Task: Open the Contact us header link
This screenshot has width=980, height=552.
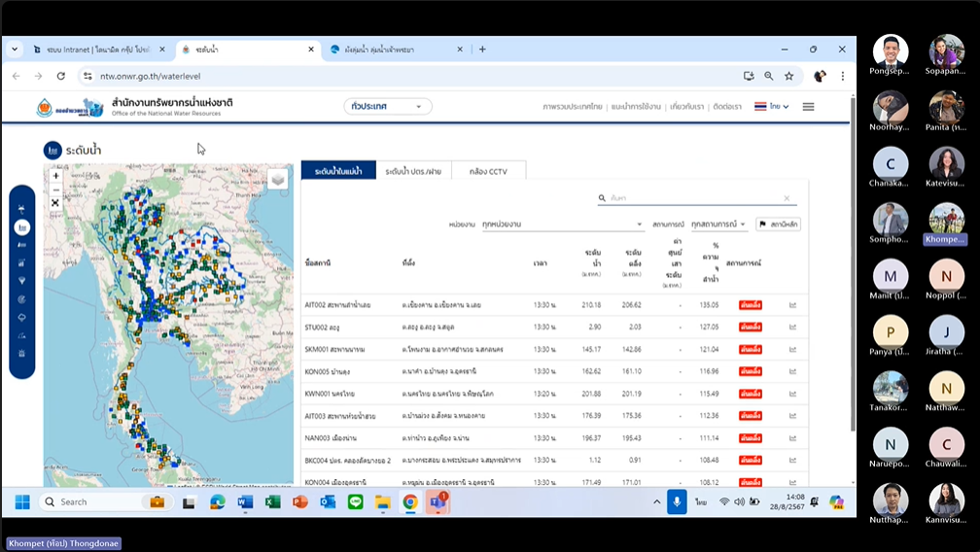Action: (727, 107)
